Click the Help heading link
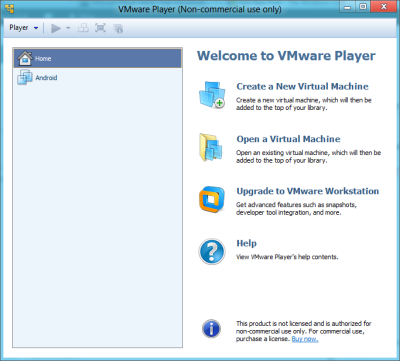Viewport: 400px width, 361px height. pyautogui.click(x=247, y=243)
